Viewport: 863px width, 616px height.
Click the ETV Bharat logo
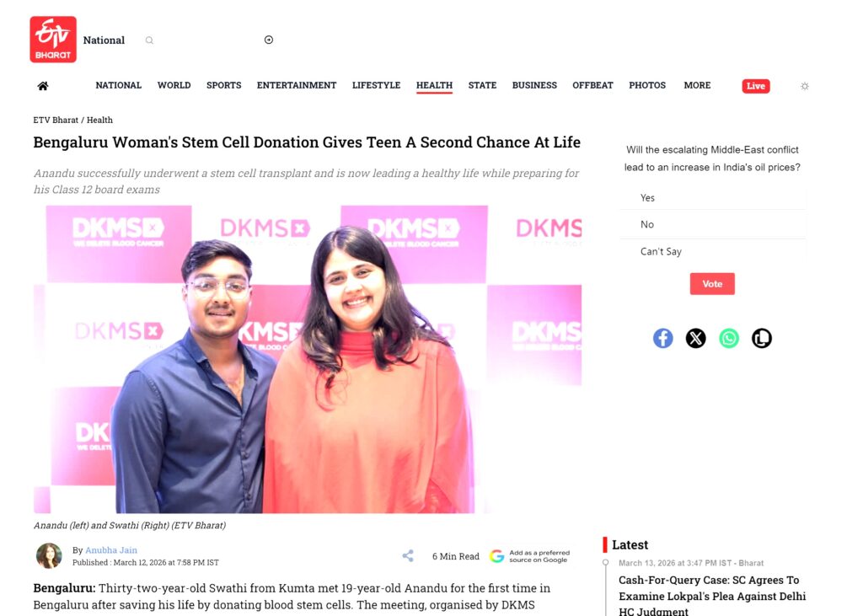53,39
